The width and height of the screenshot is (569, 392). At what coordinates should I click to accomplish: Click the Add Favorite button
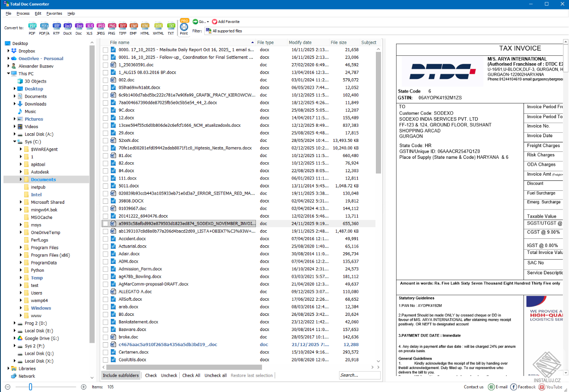pos(226,22)
